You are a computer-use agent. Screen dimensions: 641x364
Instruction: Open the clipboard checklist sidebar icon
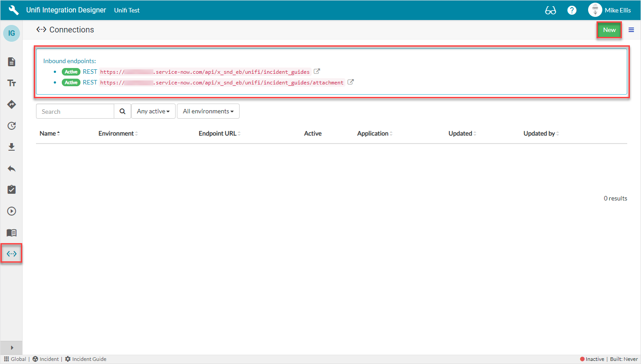(11, 190)
